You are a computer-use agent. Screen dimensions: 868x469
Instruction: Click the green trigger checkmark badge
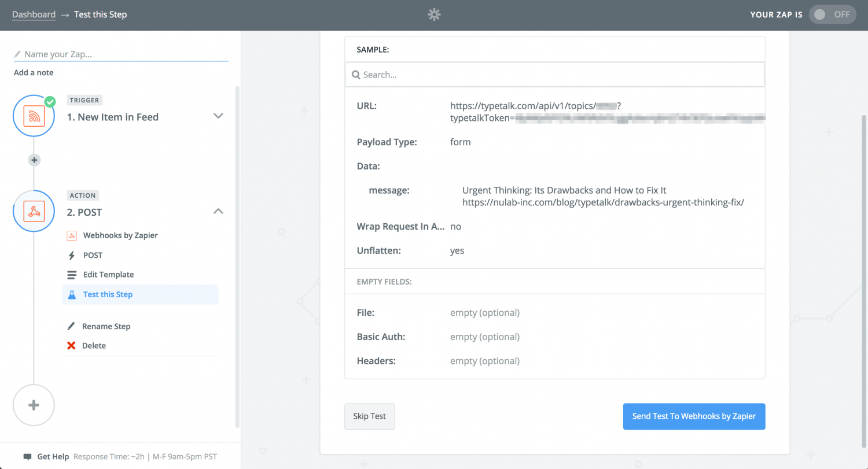click(x=50, y=101)
